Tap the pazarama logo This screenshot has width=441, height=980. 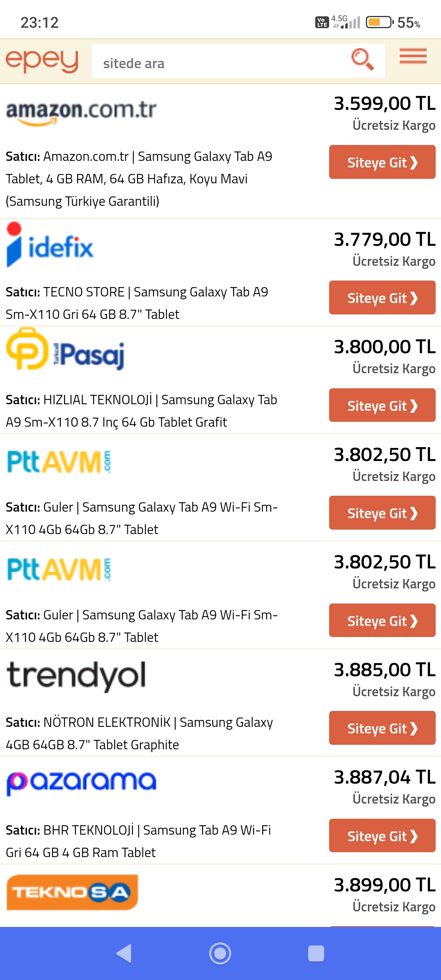[x=81, y=782]
